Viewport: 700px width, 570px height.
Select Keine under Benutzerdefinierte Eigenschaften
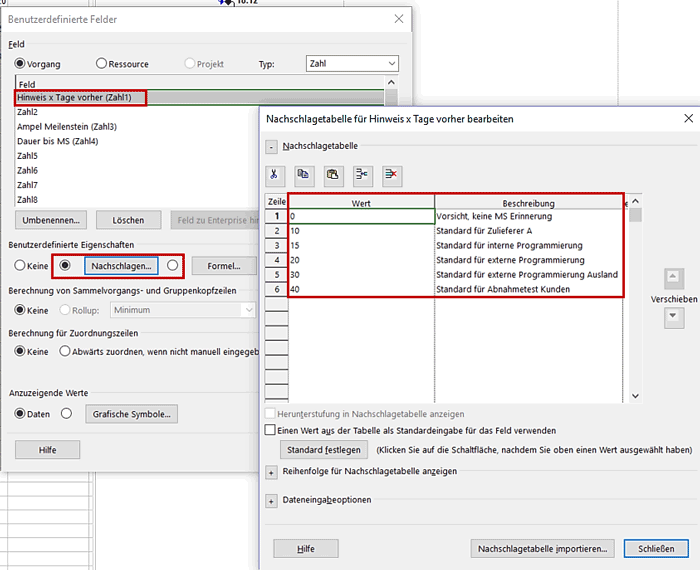pyautogui.click(x=20, y=266)
